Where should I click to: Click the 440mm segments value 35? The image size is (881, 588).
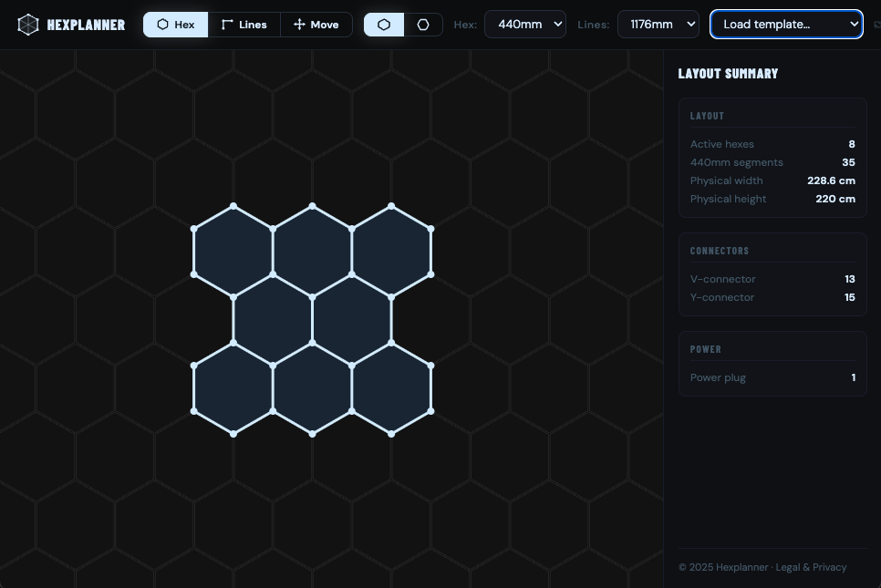(848, 162)
